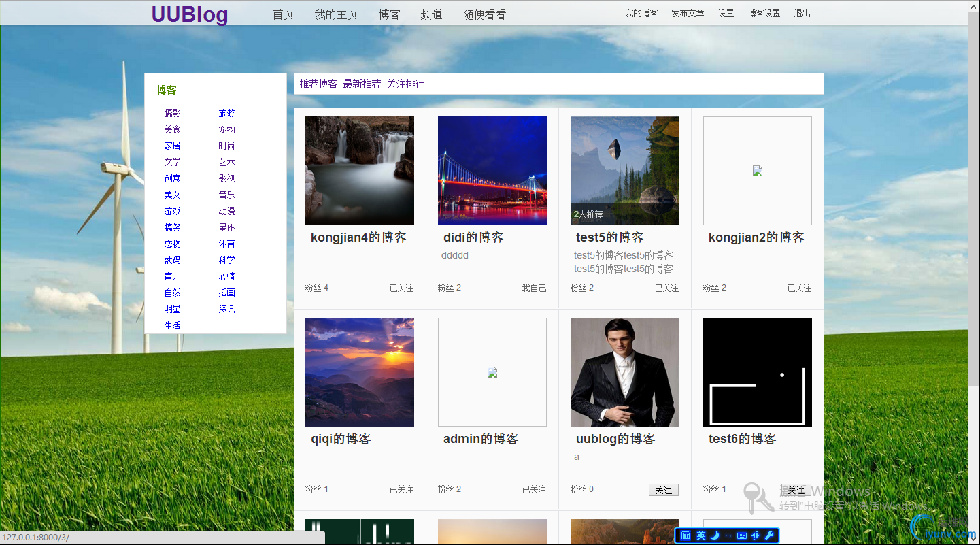Select 资讯 category in sidebar
Viewport: 980px width, 545px height.
[x=226, y=309]
